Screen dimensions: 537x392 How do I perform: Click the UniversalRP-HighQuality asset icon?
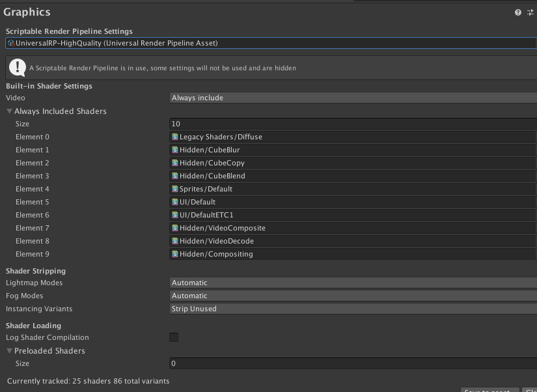click(11, 43)
